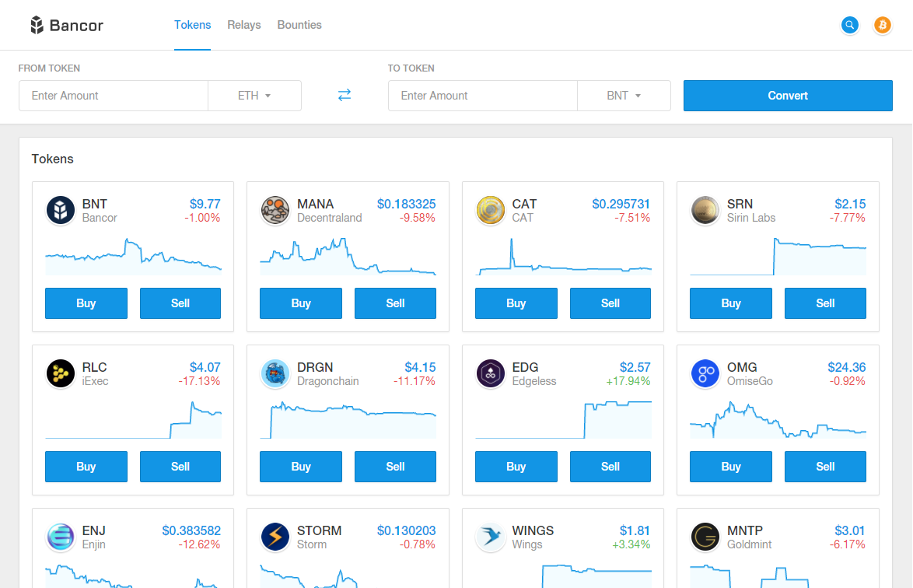Click the $0.130203 STORM price
The image size is (913, 588).
point(407,531)
